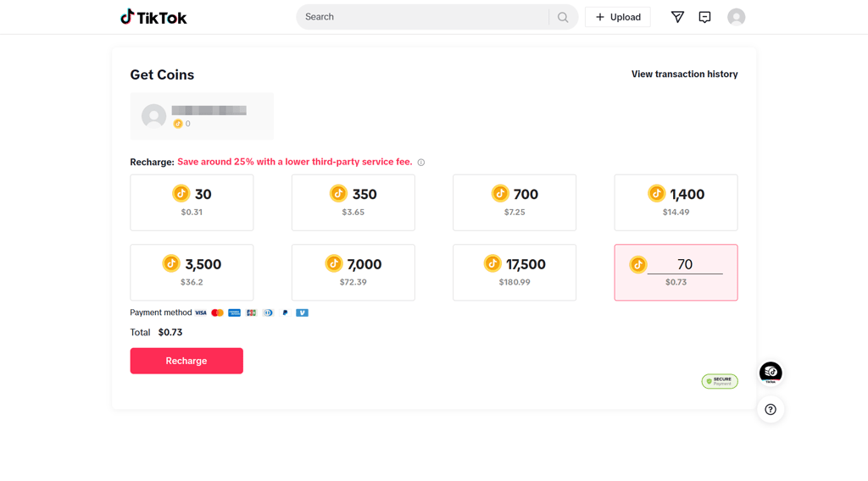Click the red Recharge button
868x481 pixels.
186,361
